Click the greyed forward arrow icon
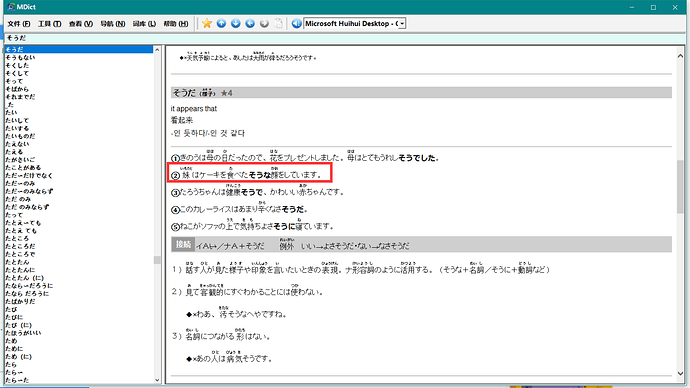The height and width of the screenshot is (388, 690). point(264,24)
